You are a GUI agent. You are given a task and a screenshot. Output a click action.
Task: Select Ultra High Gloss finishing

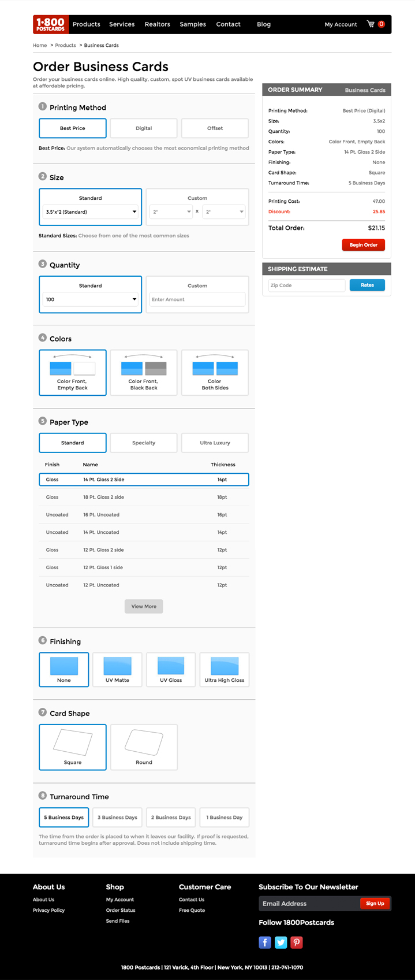click(225, 669)
